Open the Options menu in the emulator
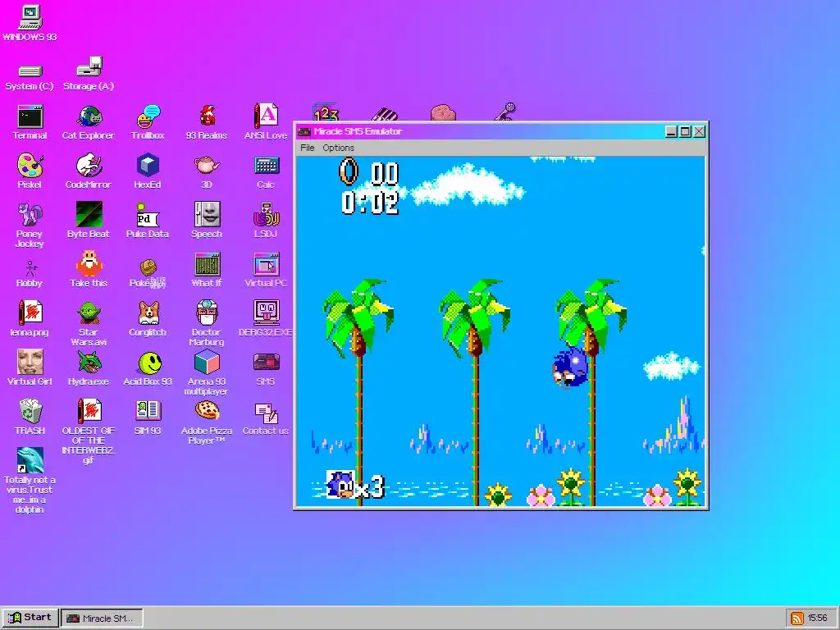Image resolution: width=840 pixels, height=630 pixels. coord(338,148)
